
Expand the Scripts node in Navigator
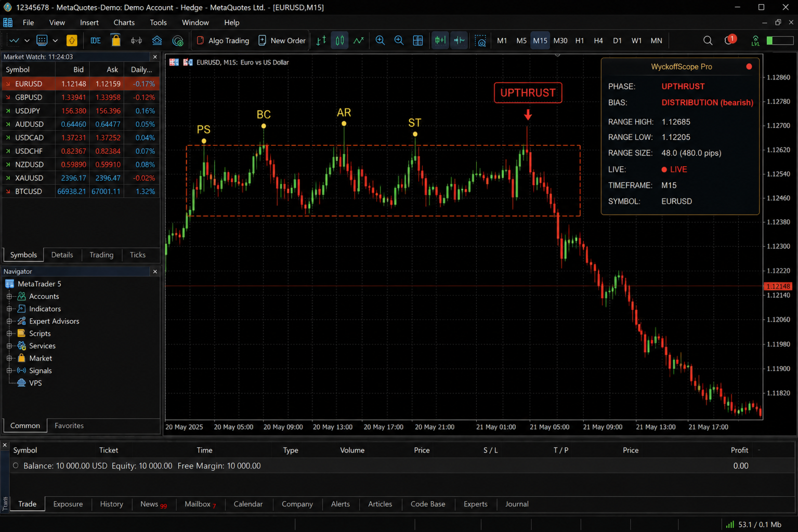pos(9,334)
